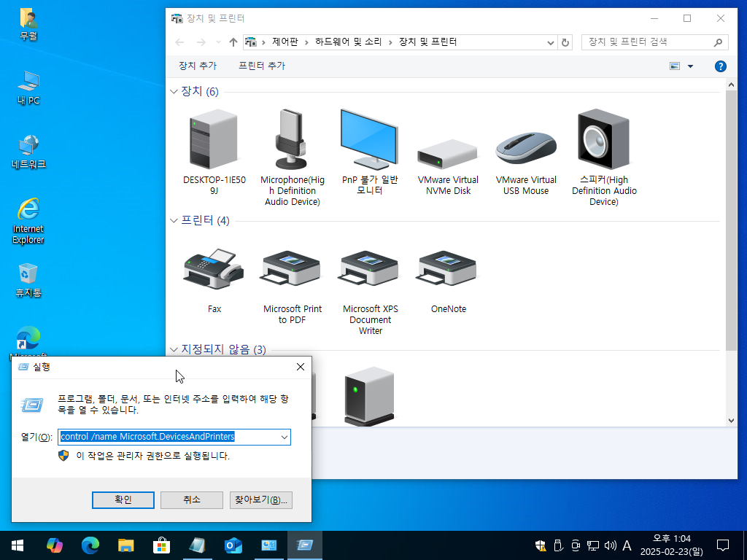Close the 실행 Run dialog

(x=300, y=367)
